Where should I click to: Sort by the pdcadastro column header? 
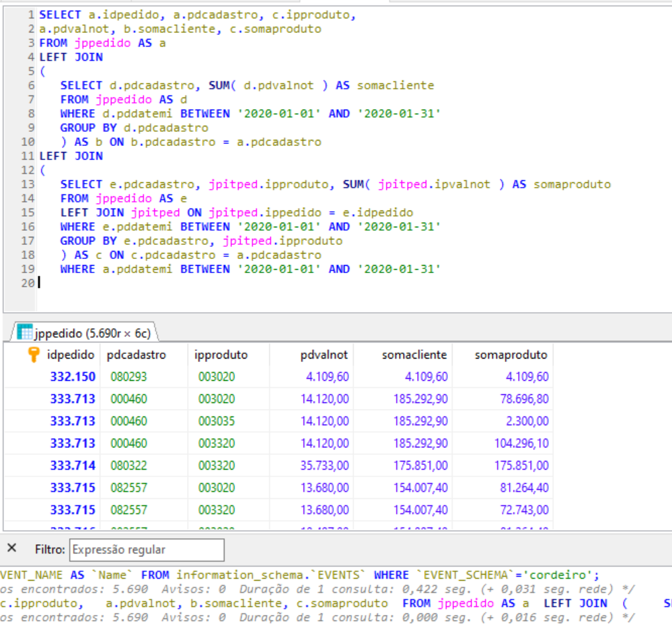coord(137,355)
